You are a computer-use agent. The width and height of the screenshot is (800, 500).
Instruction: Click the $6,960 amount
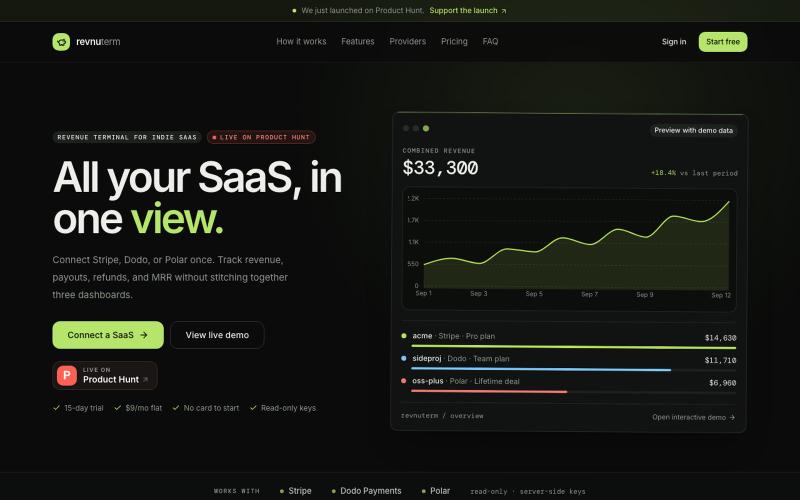[x=722, y=383]
